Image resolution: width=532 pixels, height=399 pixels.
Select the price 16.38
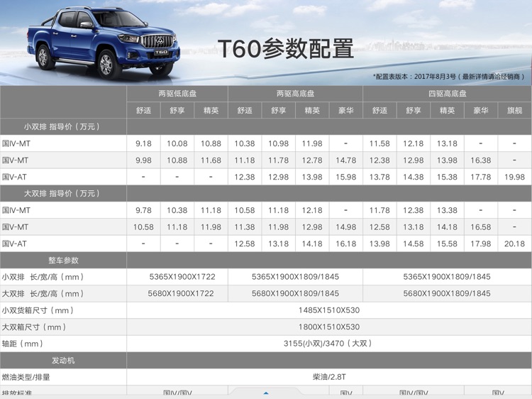coord(481,160)
